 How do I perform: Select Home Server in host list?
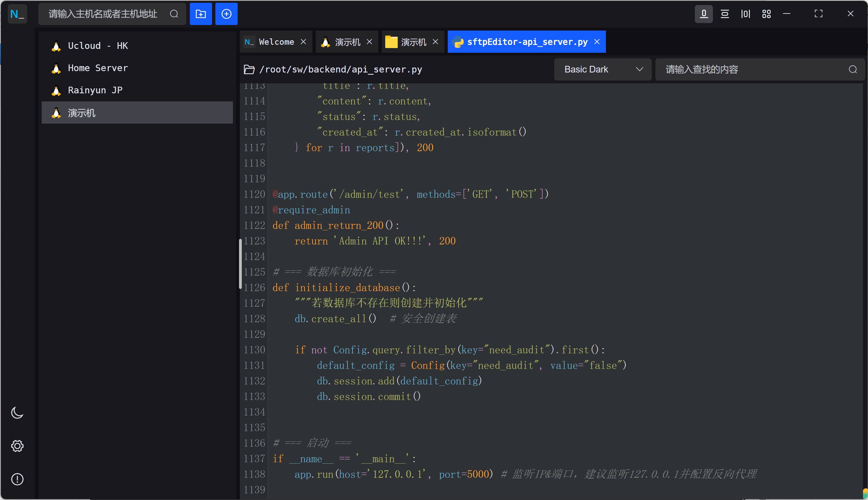(x=98, y=68)
